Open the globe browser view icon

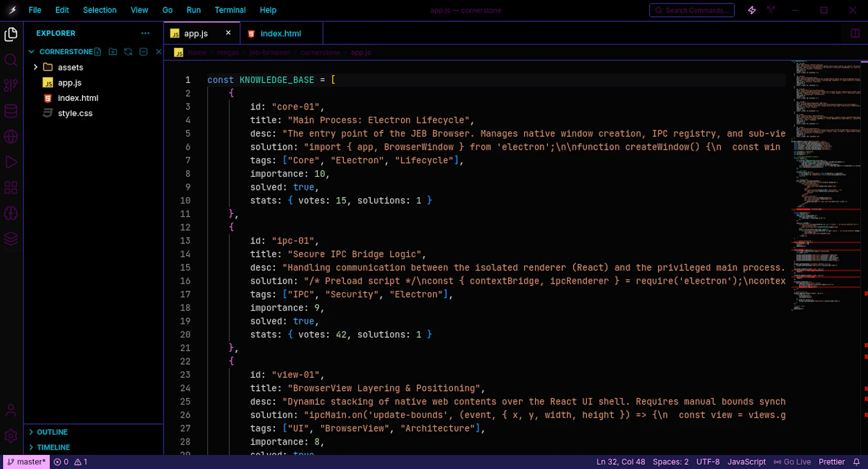(x=11, y=136)
